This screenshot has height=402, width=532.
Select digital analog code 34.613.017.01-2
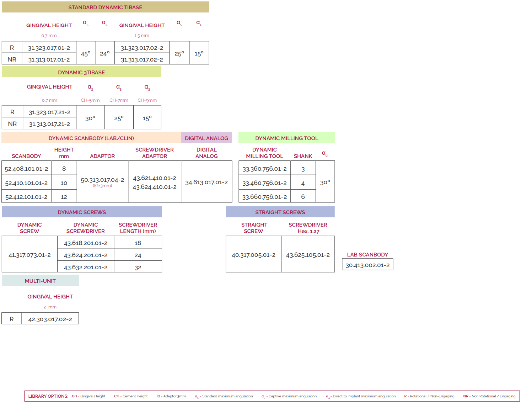click(206, 182)
